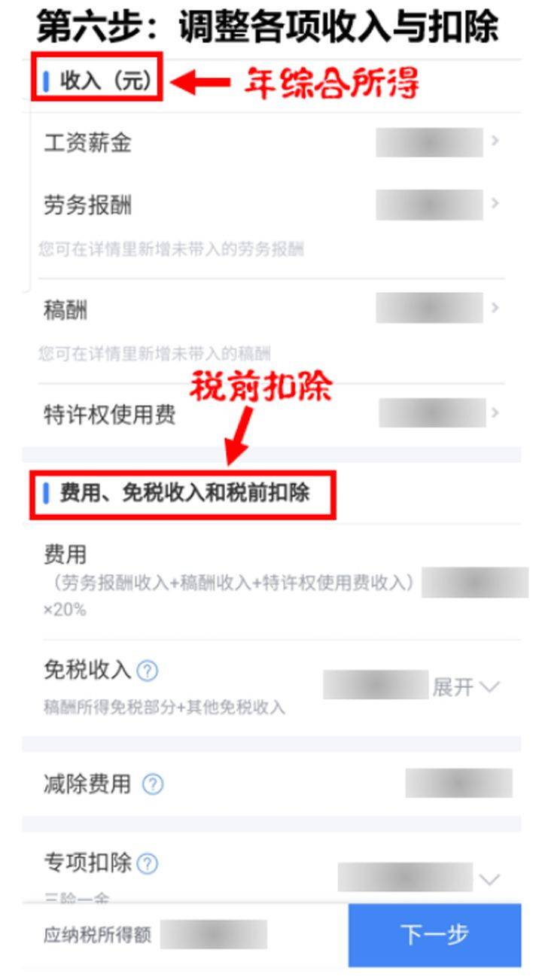The image size is (542, 980).
Task: Open 特许权使用费 details via chevron arrow
Action: [x=495, y=412]
